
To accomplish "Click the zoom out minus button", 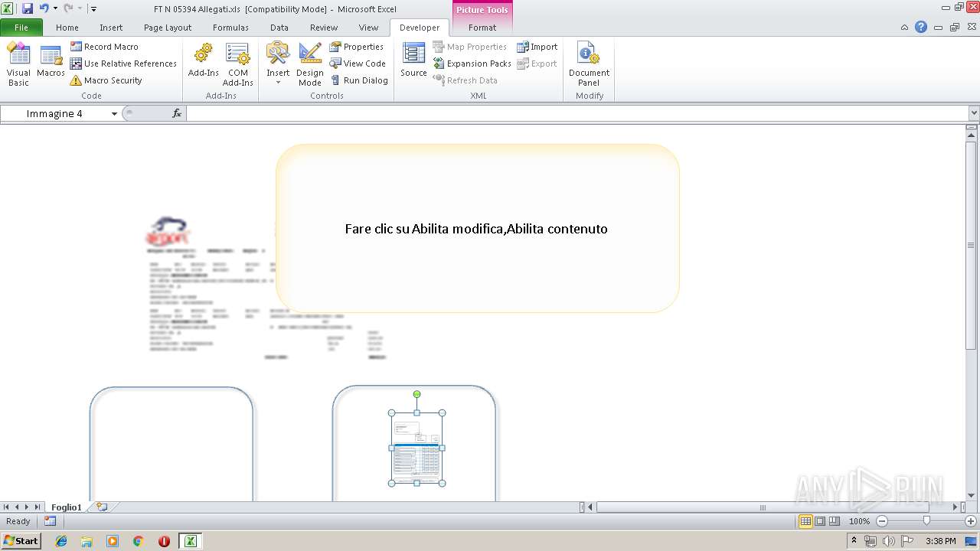I will click(x=881, y=521).
